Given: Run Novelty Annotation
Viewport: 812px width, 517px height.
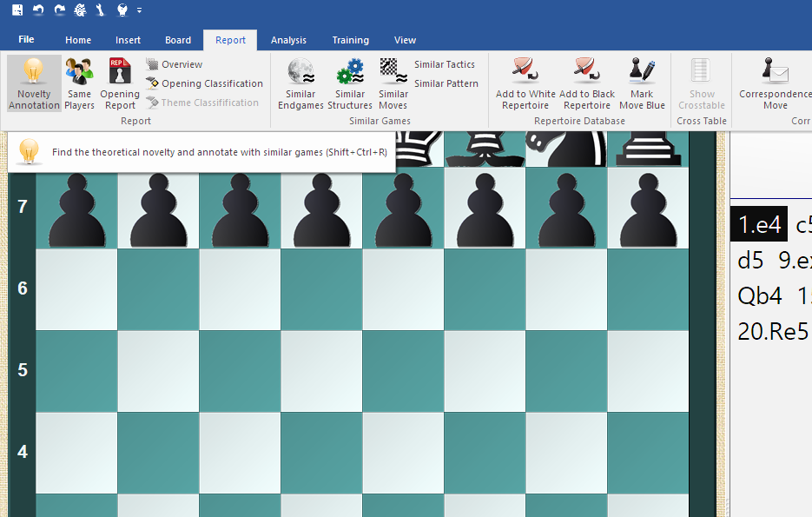Looking at the screenshot, I should pos(33,83).
